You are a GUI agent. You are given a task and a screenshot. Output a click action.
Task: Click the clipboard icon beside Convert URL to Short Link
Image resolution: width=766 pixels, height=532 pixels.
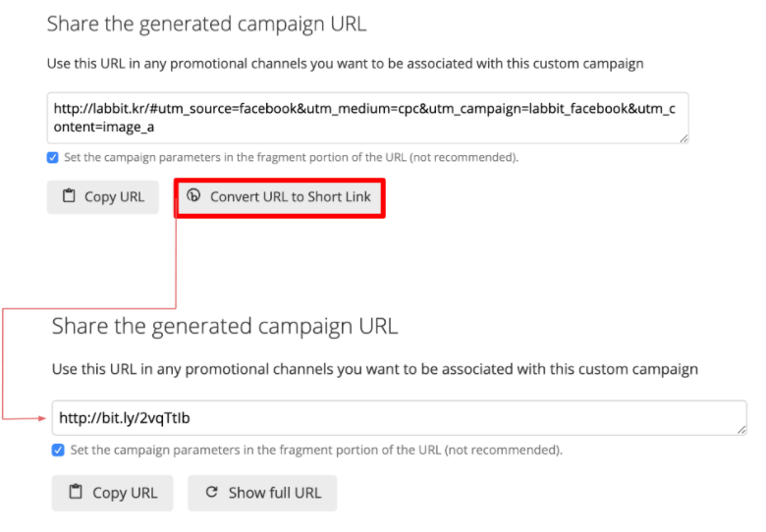click(69, 196)
